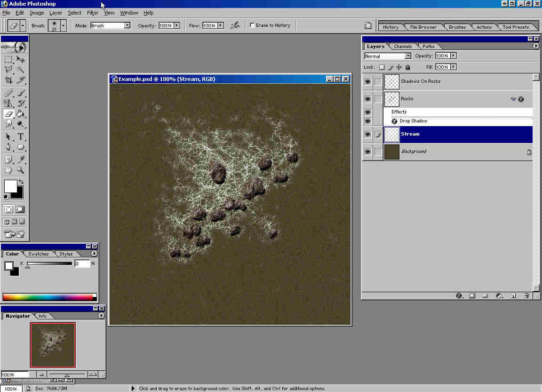Toggle visibility of the Background layer
542x392 pixels.
click(367, 152)
